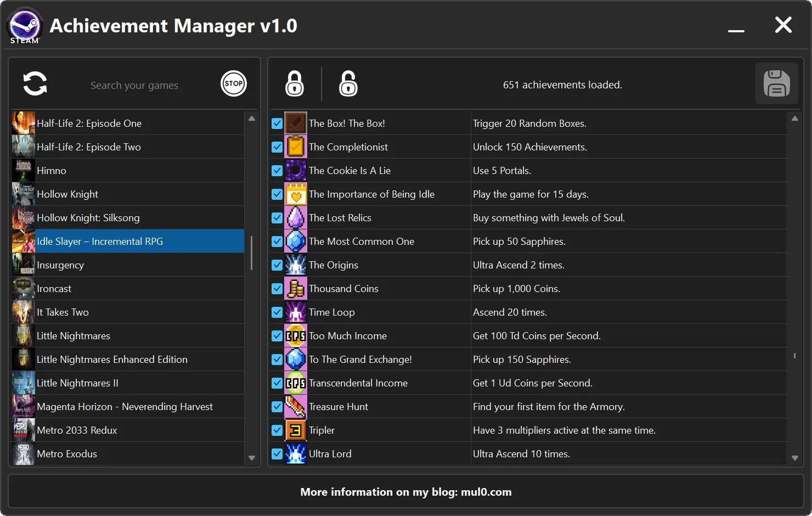Click Ultra Lord achievement icon

(296, 454)
